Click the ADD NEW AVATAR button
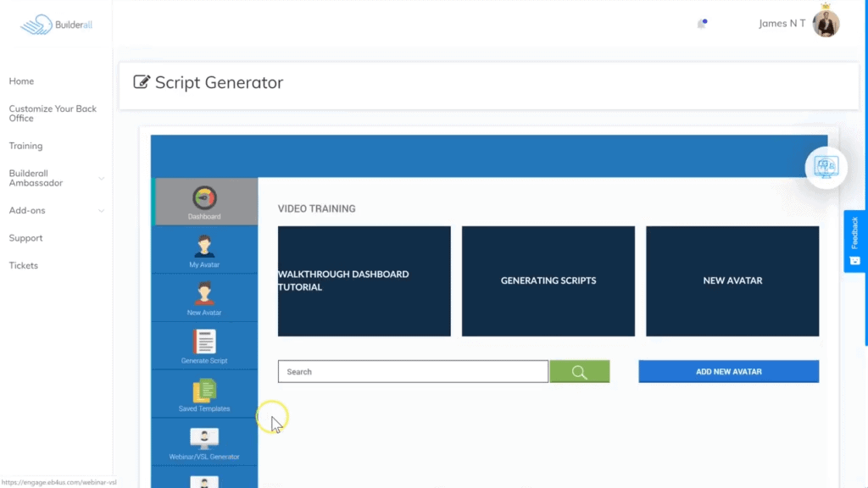Viewport: 868px width, 488px height. (728, 372)
